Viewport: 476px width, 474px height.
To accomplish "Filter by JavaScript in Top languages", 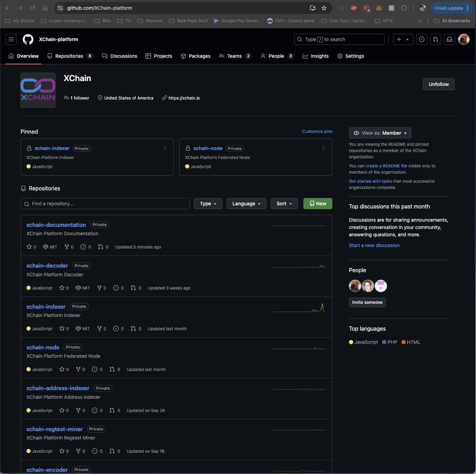I will pyautogui.click(x=363, y=342).
